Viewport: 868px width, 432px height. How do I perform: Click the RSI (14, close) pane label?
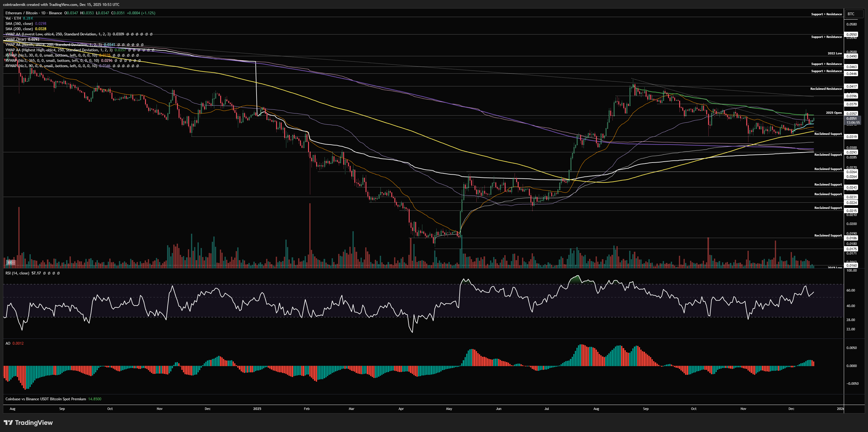click(17, 273)
